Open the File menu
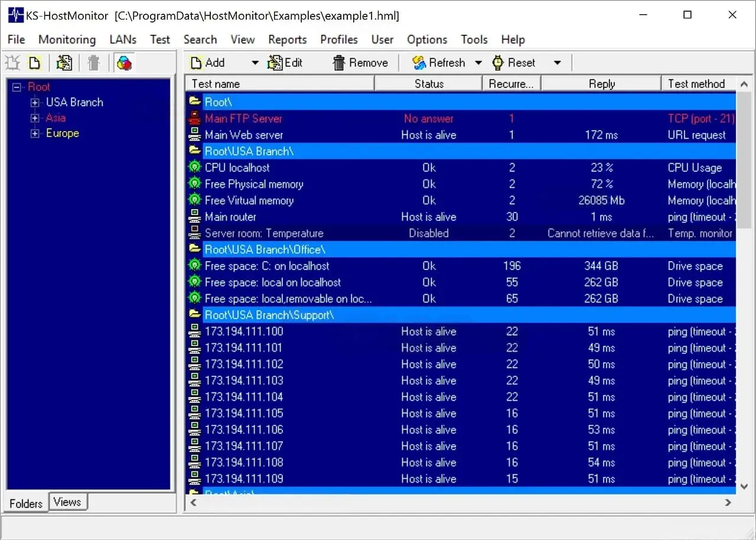This screenshot has height=540, width=756. 17,40
